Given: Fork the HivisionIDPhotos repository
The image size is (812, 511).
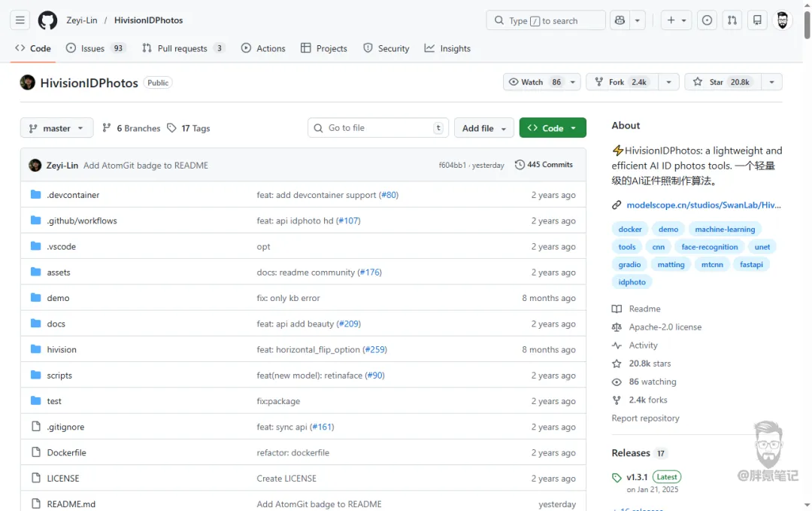Looking at the screenshot, I should [622, 82].
